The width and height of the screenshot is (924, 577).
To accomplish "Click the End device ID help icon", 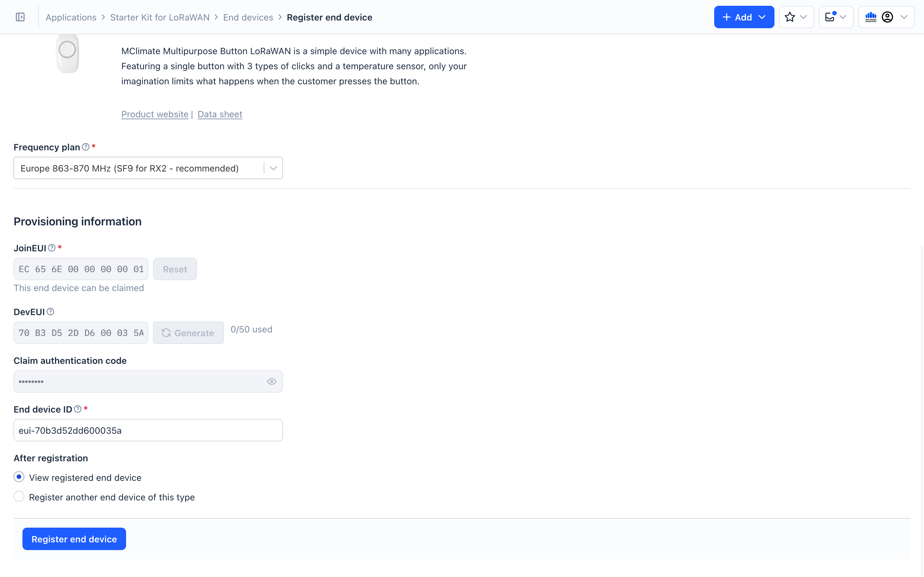I will point(78,409).
